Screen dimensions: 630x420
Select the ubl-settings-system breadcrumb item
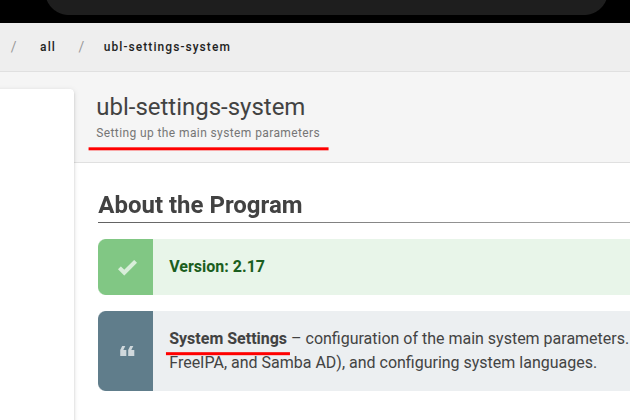[167, 47]
